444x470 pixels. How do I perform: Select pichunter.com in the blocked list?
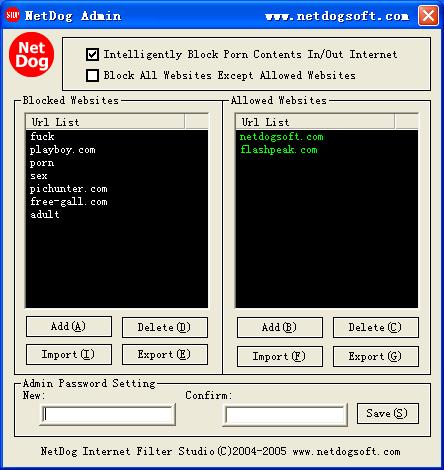[x=69, y=189]
